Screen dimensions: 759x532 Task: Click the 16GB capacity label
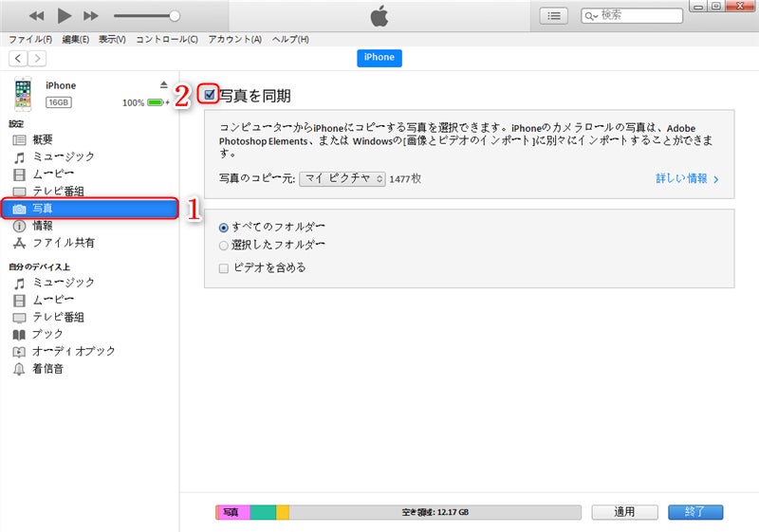tap(59, 102)
